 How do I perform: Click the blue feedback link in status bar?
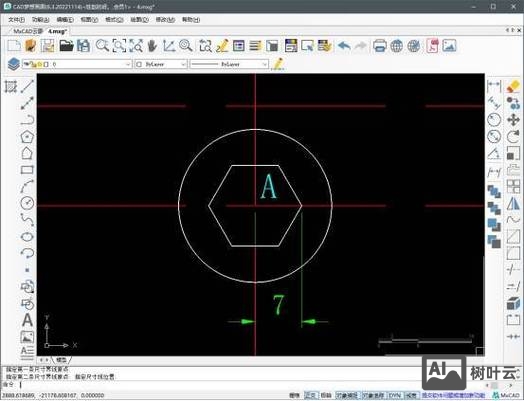(453, 395)
